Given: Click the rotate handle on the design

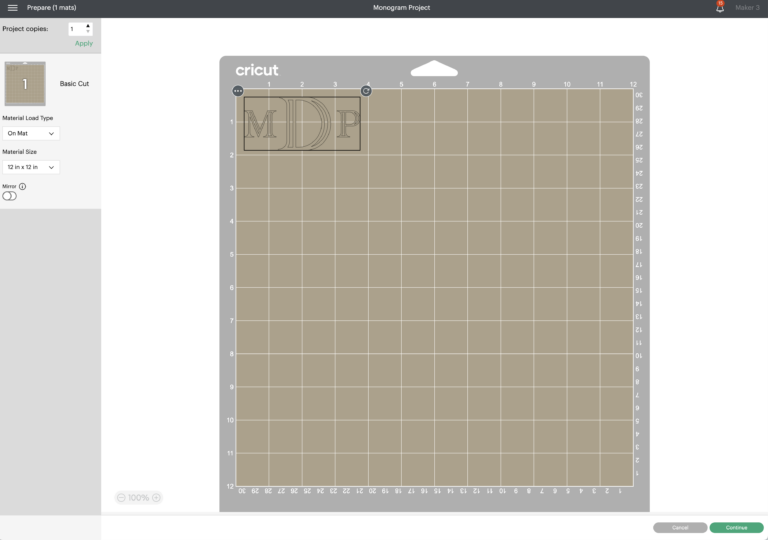Looking at the screenshot, I should 366,91.
